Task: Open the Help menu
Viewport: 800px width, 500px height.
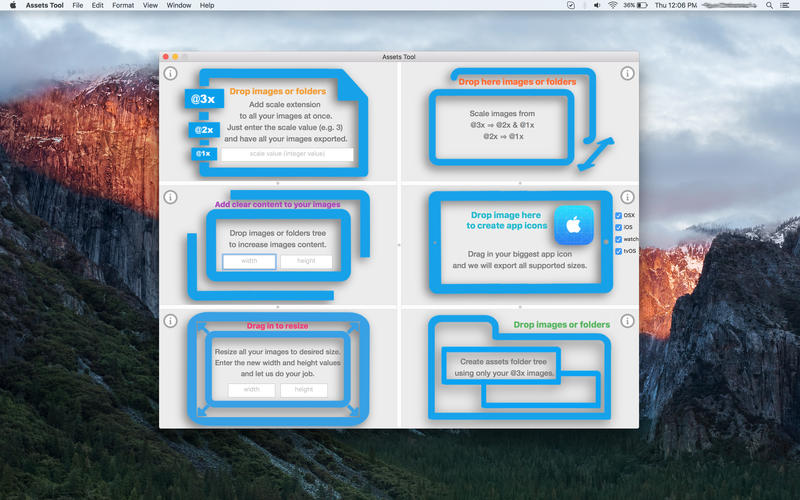Action: point(207,5)
